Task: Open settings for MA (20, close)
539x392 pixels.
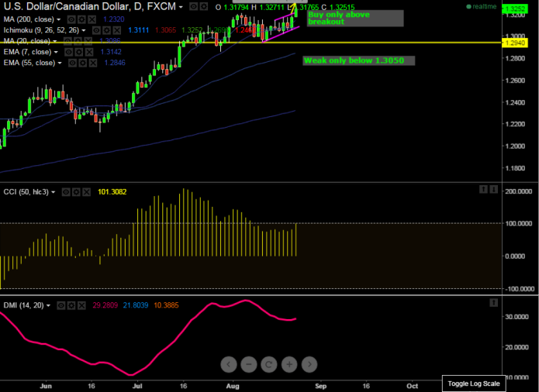Action: click(78, 41)
